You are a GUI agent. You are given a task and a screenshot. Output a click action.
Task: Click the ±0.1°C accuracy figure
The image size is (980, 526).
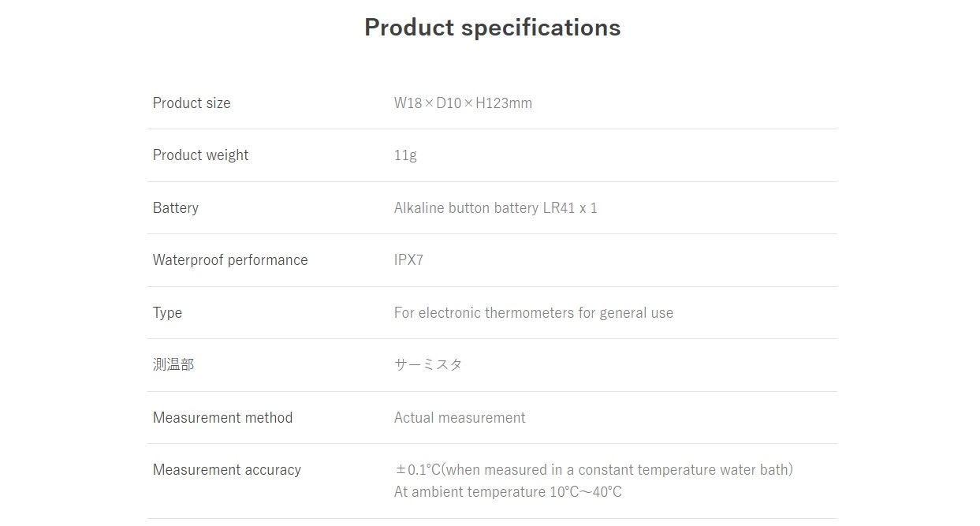417,470
